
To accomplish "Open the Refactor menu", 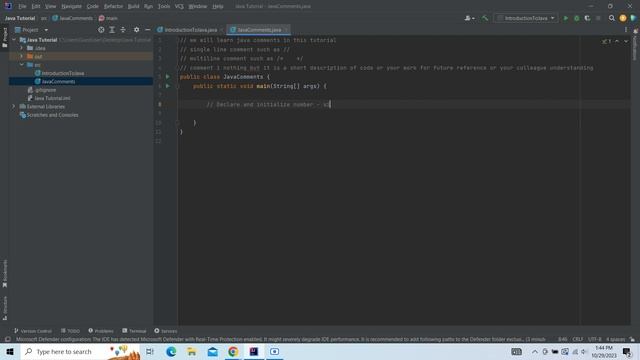I will click(113, 6).
